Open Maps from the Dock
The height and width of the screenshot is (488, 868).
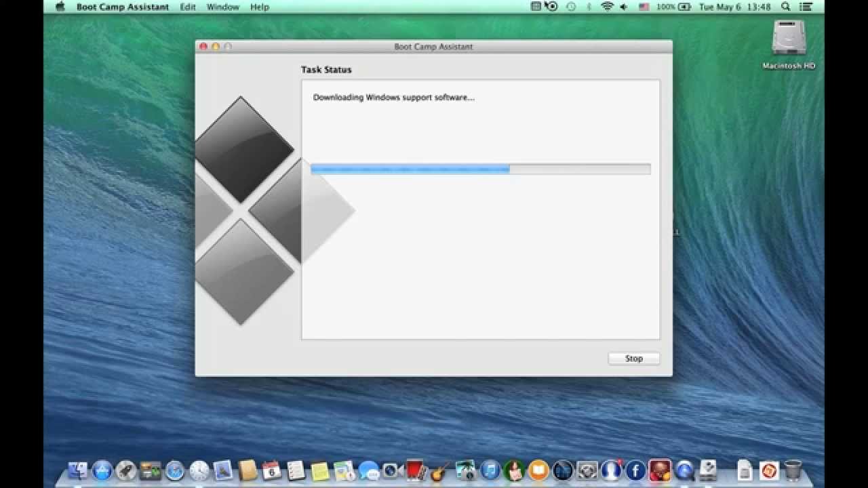pos(344,470)
